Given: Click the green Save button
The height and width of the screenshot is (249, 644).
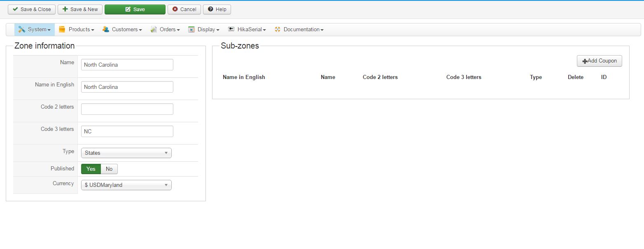Looking at the screenshot, I should tap(135, 9).
